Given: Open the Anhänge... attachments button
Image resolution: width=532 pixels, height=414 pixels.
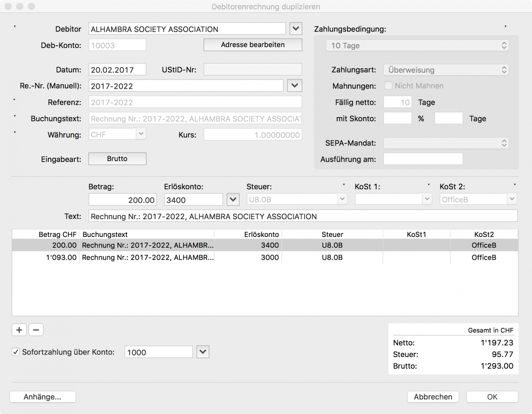Looking at the screenshot, I should point(43,397).
